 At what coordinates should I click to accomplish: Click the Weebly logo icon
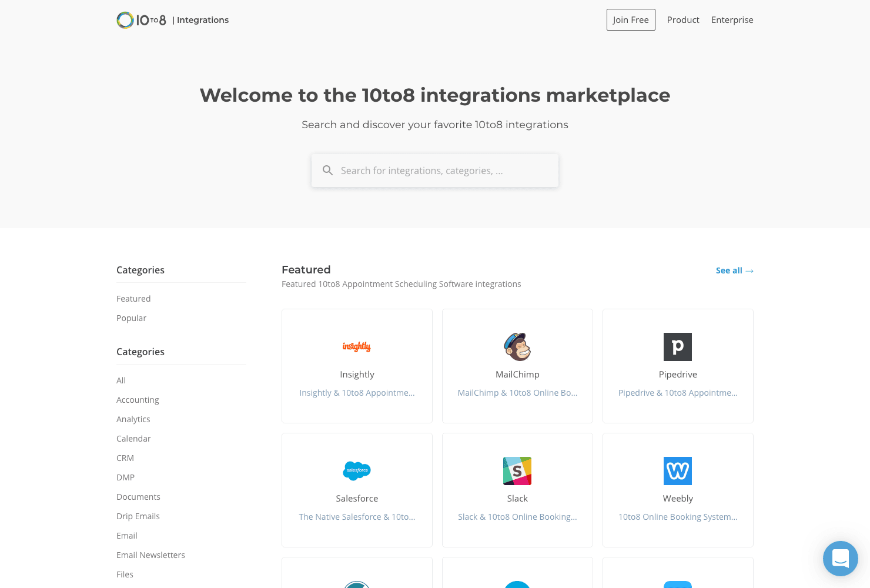pos(678,471)
